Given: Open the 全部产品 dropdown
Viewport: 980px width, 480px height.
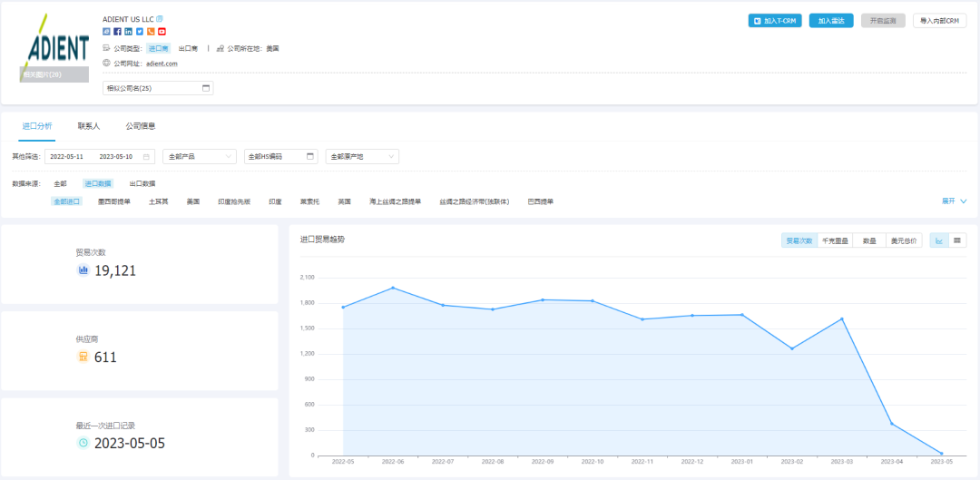Looking at the screenshot, I should point(200,156).
